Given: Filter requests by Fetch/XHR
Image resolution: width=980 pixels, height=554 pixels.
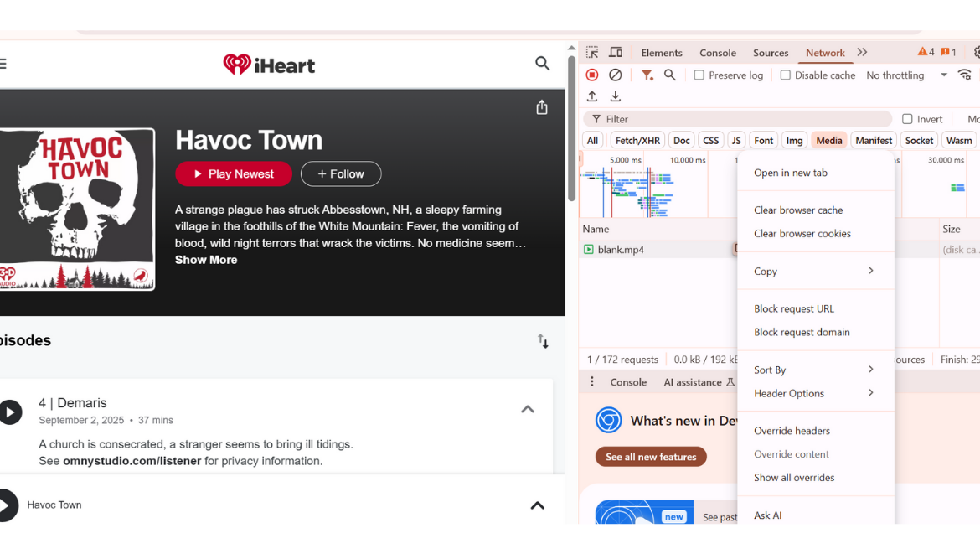Looking at the screenshot, I should click(637, 141).
